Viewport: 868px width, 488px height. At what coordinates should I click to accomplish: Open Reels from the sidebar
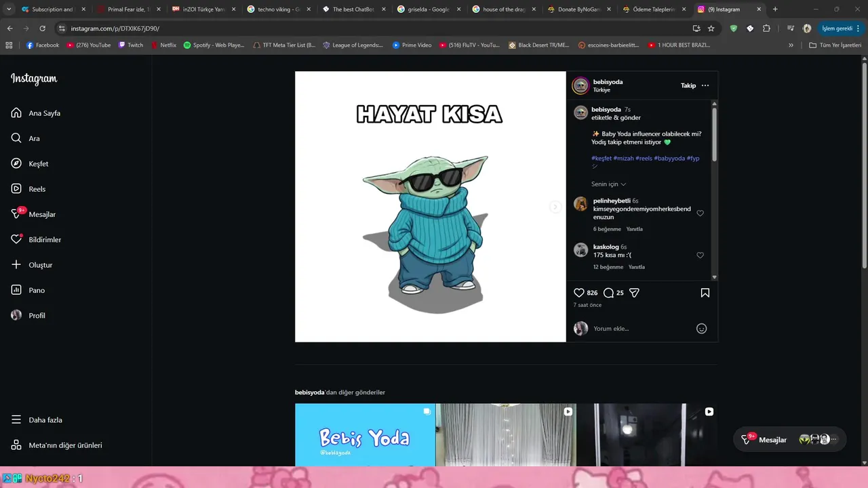point(28,189)
